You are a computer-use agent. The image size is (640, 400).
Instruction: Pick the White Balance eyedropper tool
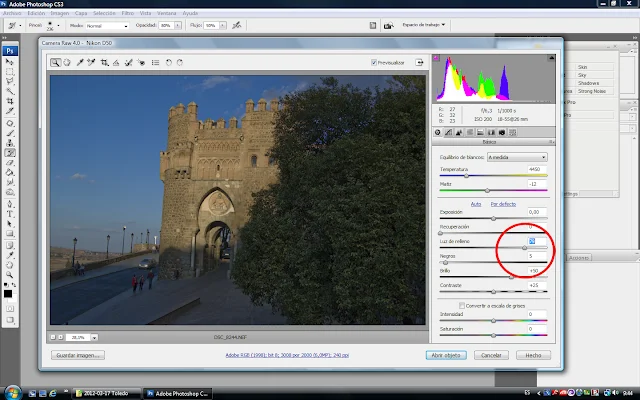point(79,62)
